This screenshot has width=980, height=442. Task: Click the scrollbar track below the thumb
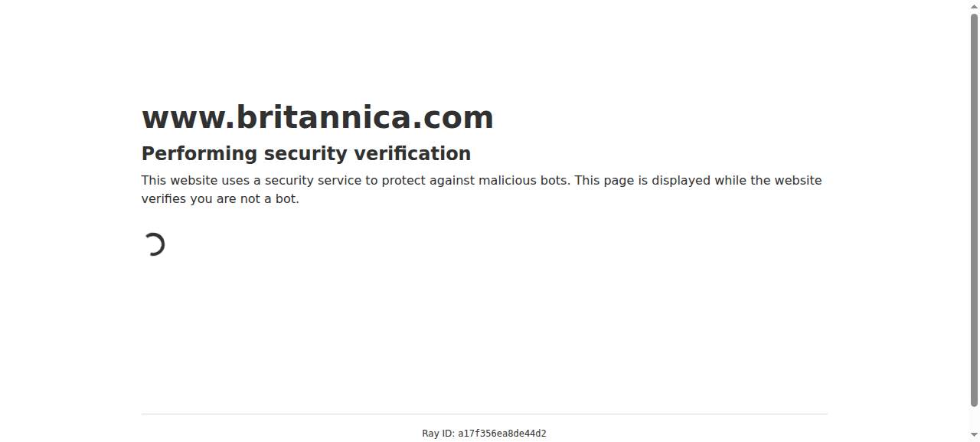point(975,419)
